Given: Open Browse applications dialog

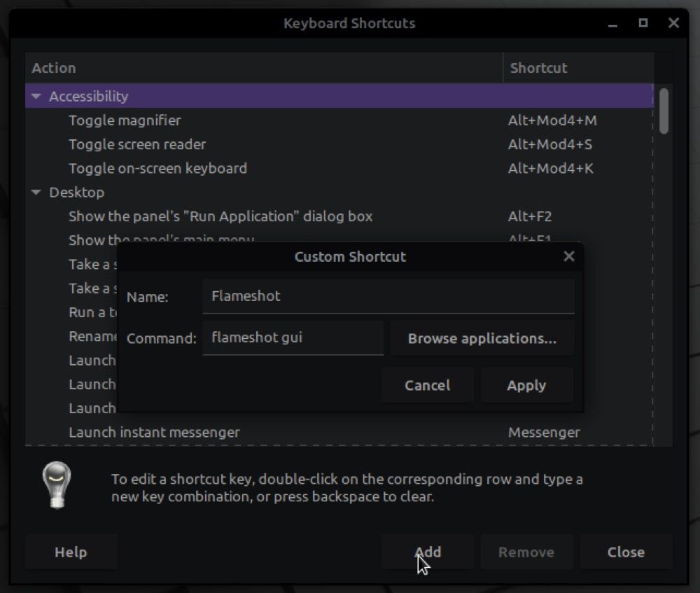Looking at the screenshot, I should point(482,338).
